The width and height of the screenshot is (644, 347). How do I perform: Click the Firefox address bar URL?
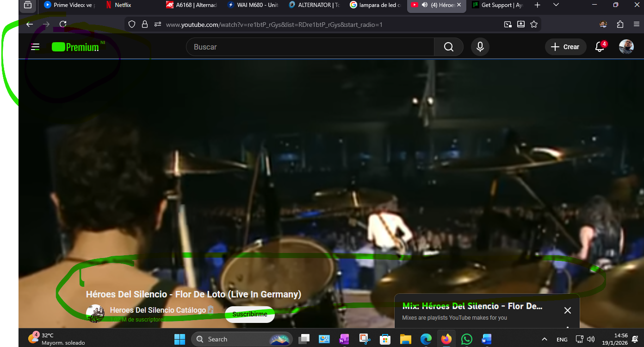pos(274,25)
